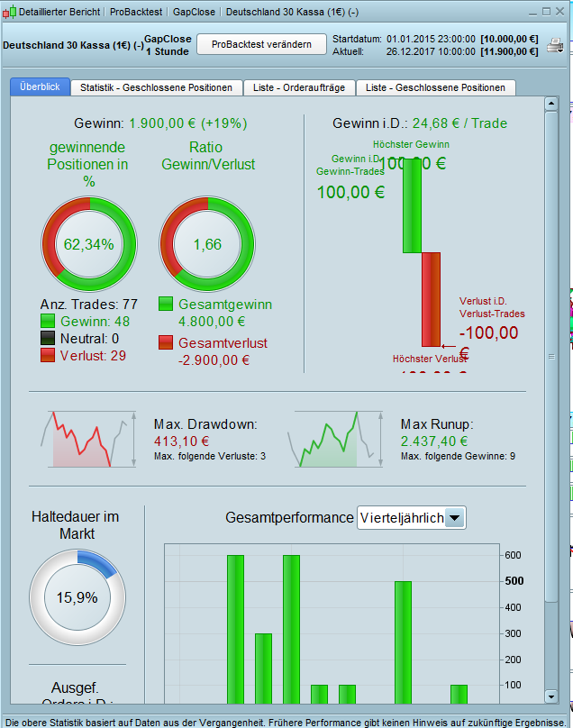Viewport: 573px width, 728px height.
Task: Click Max. folgende Verluste: 3 text
Action: [210, 457]
